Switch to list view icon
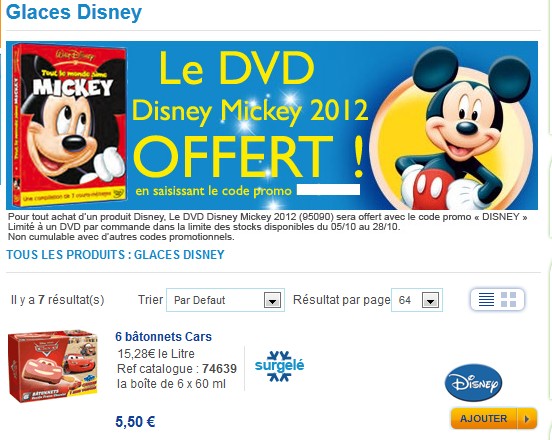The image size is (552, 440). pyautogui.click(x=486, y=300)
